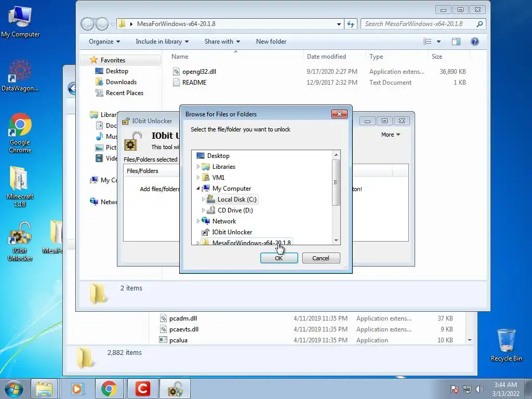Click Favorites star in navigation pane
Screen dimensions: 532x399
click(94, 60)
